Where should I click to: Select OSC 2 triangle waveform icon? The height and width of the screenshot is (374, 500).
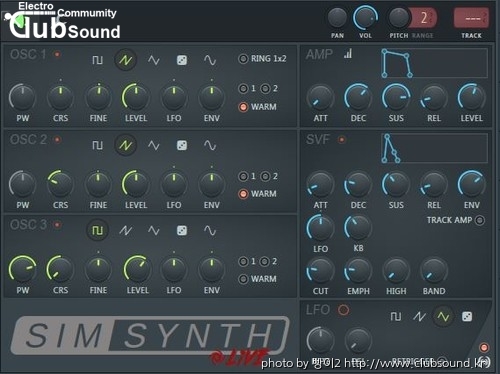(x=154, y=145)
